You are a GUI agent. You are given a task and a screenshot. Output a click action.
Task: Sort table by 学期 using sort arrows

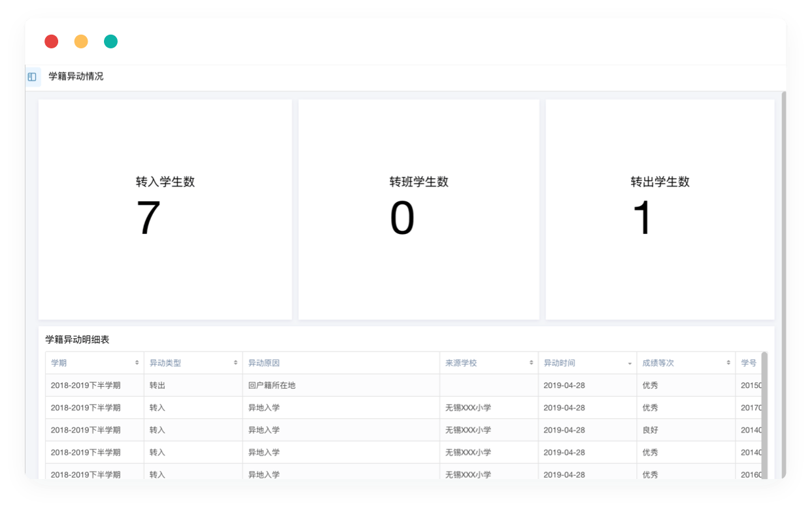(x=137, y=363)
